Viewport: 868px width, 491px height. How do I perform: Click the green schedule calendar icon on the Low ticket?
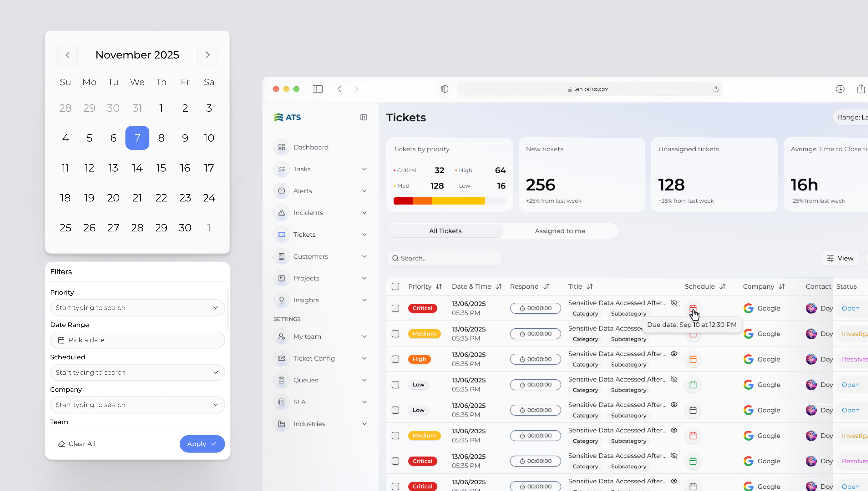(x=693, y=385)
